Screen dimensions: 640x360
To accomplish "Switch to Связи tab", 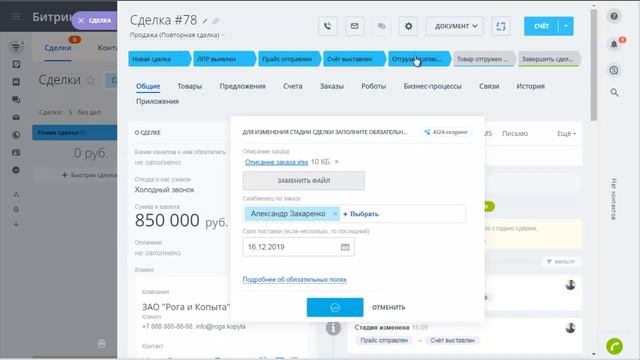I will [x=489, y=86].
